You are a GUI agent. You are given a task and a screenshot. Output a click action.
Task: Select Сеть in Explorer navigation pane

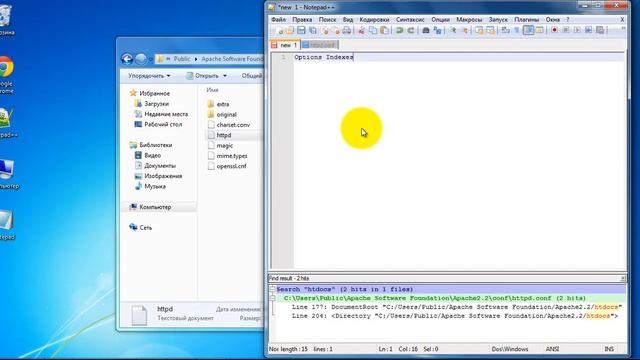[145, 228]
